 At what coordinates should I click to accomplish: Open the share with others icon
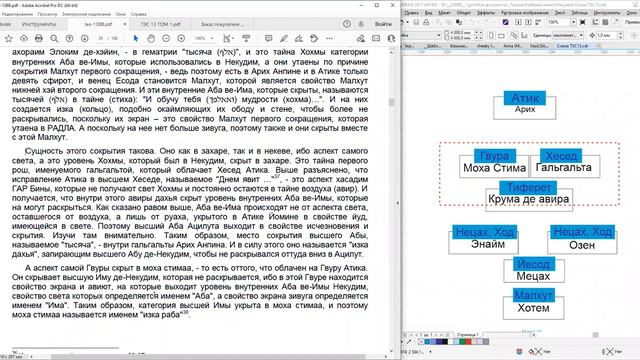point(391,38)
